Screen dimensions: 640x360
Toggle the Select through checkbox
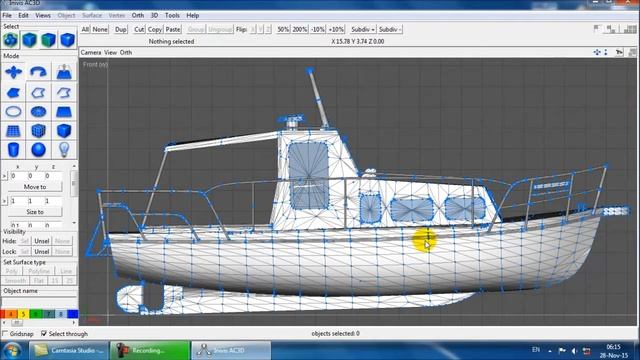(44, 333)
